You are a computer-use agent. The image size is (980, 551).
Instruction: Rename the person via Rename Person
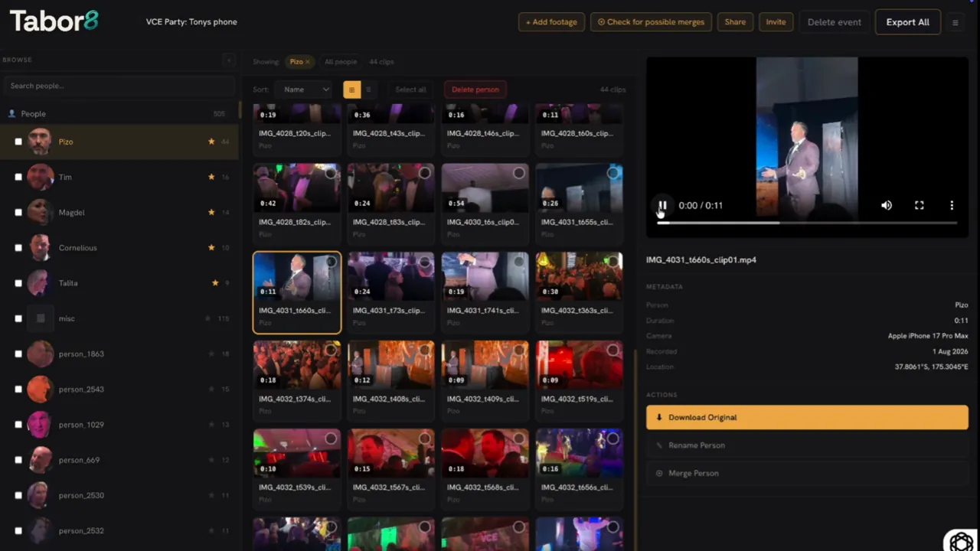[807, 445]
